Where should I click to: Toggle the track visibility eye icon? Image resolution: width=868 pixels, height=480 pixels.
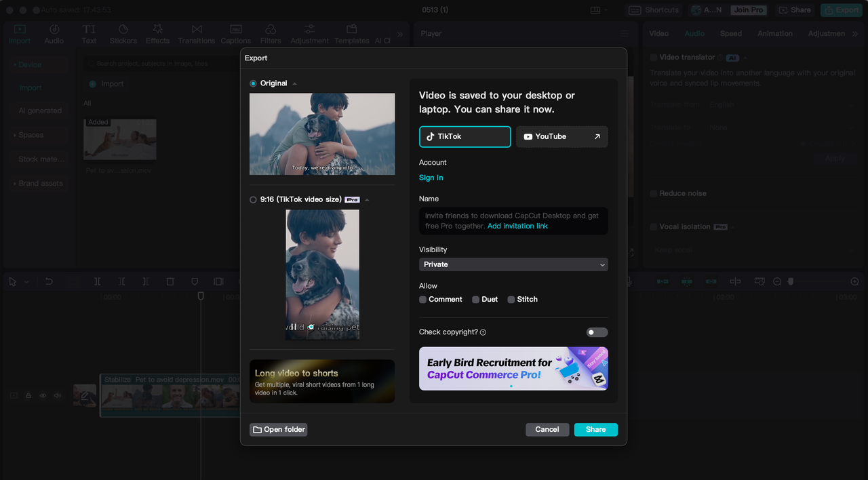click(43, 395)
